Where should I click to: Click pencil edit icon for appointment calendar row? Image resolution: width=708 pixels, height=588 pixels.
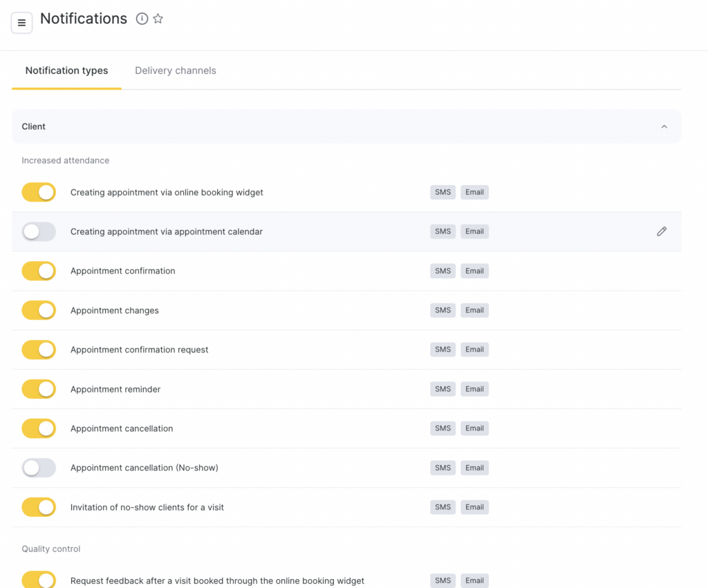(662, 231)
